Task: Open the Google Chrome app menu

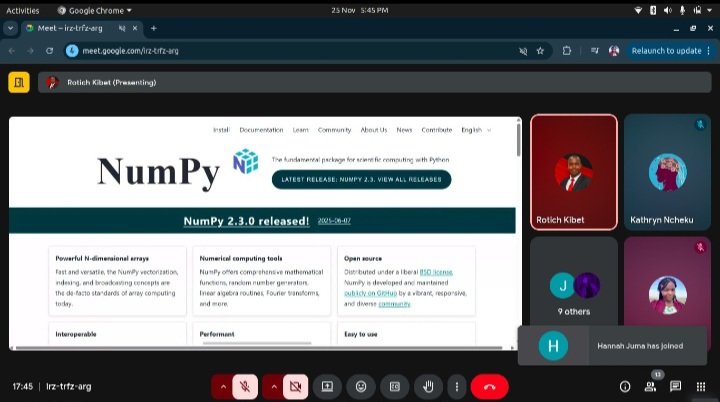Action: (95, 11)
